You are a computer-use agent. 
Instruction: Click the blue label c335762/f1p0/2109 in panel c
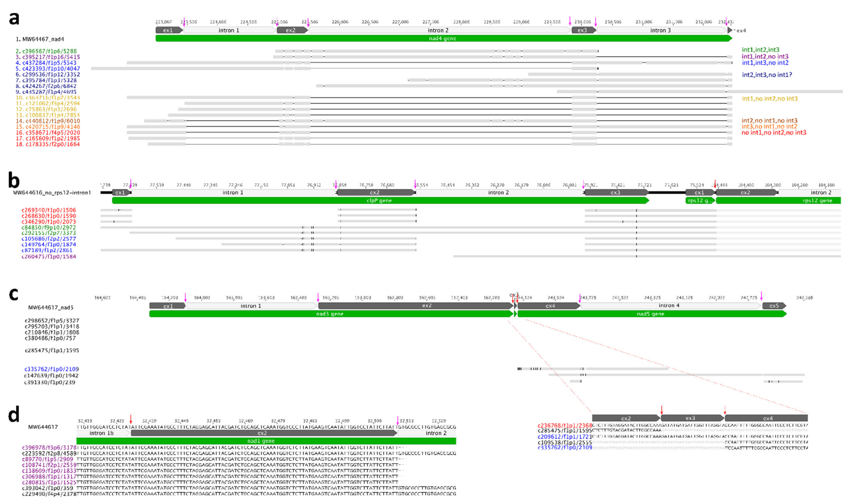coord(51,369)
